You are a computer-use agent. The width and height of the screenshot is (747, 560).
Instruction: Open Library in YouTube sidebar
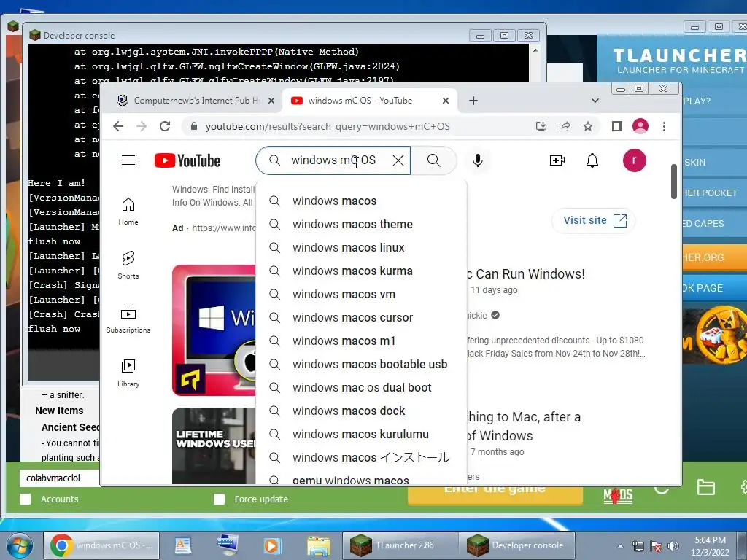click(x=128, y=373)
